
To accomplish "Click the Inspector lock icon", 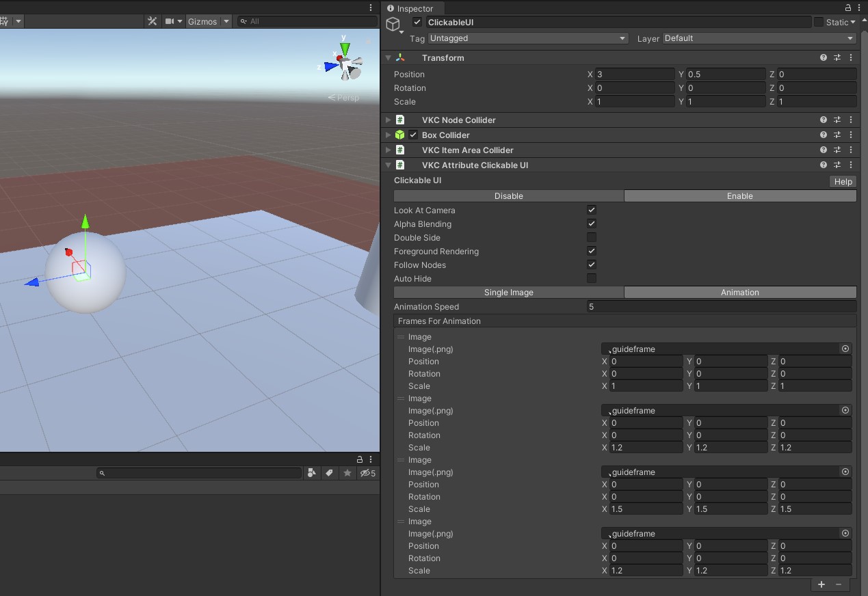I will (x=848, y=8).
